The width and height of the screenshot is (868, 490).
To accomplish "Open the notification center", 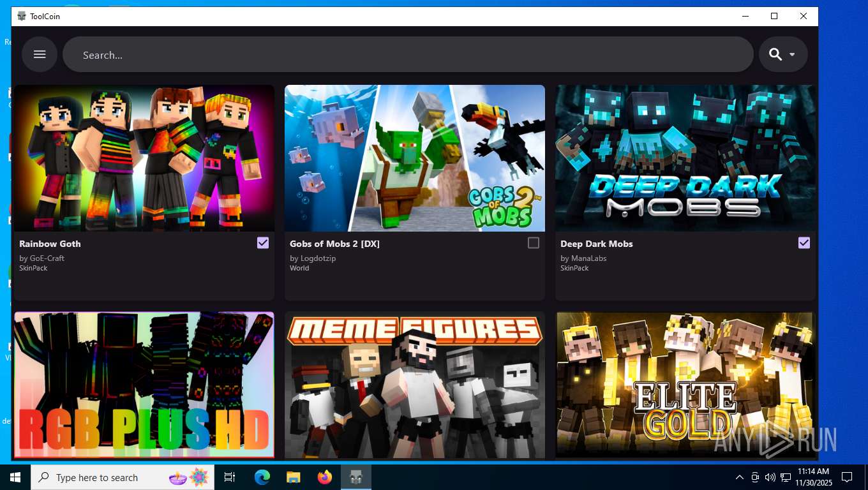I will coord(847,477).
